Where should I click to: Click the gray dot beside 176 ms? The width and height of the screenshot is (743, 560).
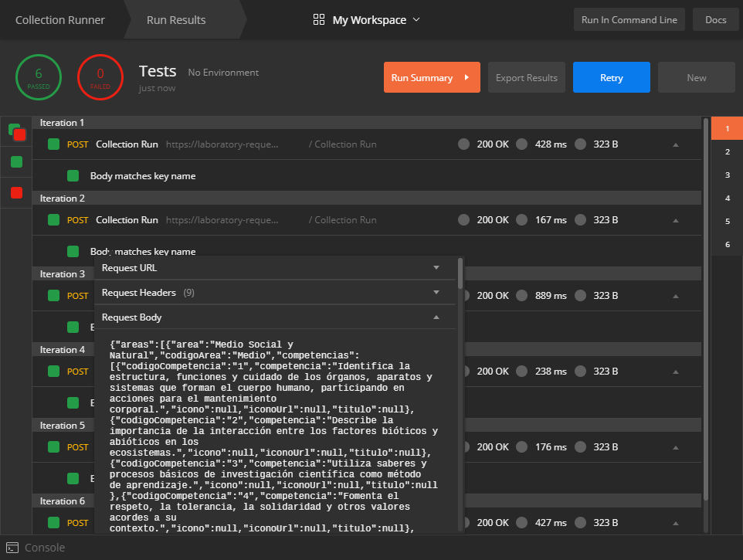(x=521, y=446)
